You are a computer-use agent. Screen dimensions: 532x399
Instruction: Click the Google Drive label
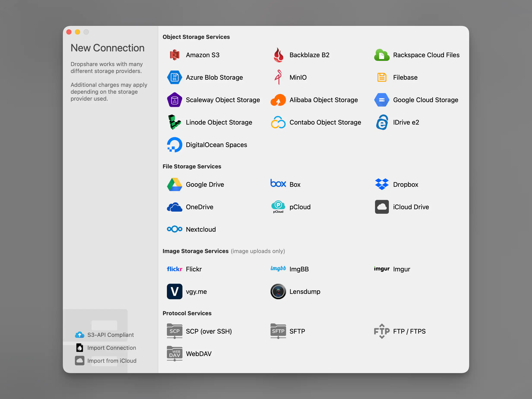(x=205, y=184)
